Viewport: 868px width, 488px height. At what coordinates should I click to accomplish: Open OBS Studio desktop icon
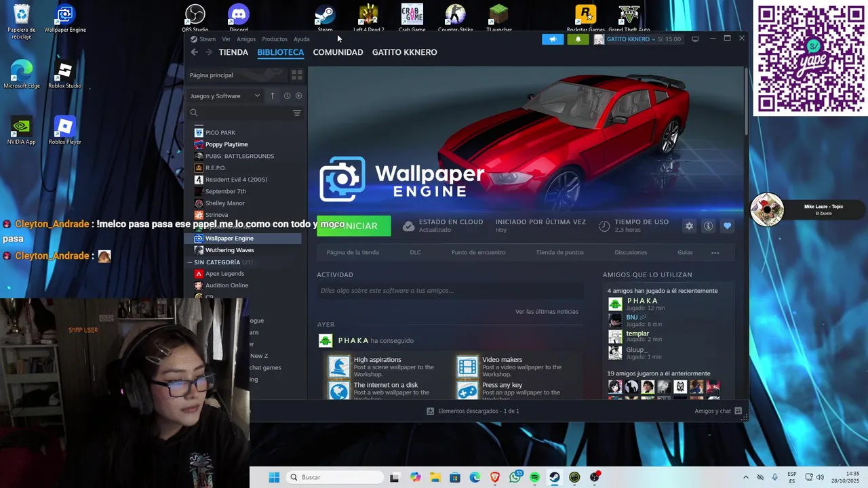pos(195,18)
